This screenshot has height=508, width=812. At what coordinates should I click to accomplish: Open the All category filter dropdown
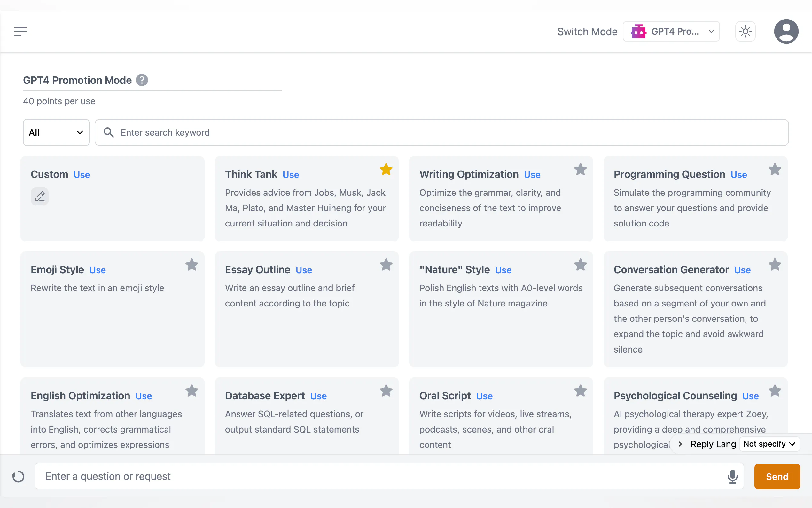56,132
